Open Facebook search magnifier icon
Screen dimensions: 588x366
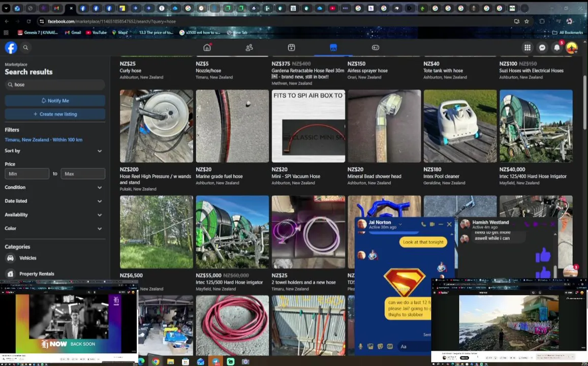(25, 48)
